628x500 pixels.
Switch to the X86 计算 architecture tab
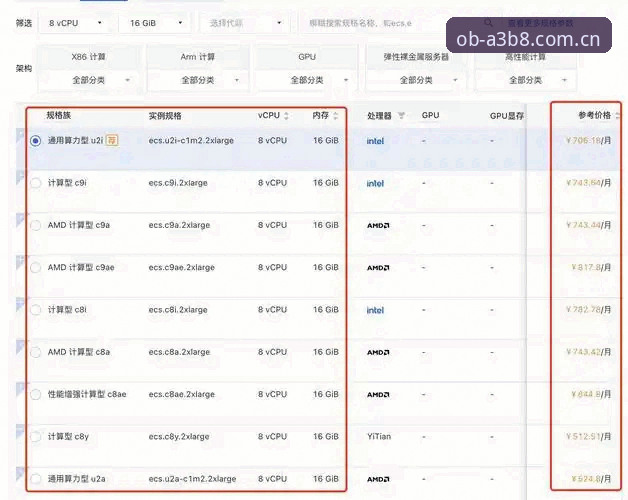click(89, 57)
